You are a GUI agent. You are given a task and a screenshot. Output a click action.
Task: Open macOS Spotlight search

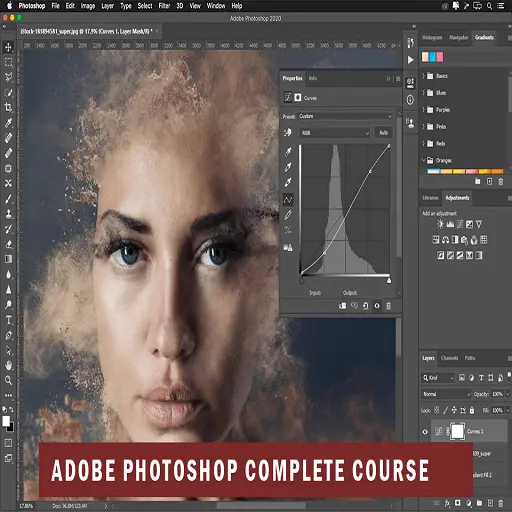[489, 6]
